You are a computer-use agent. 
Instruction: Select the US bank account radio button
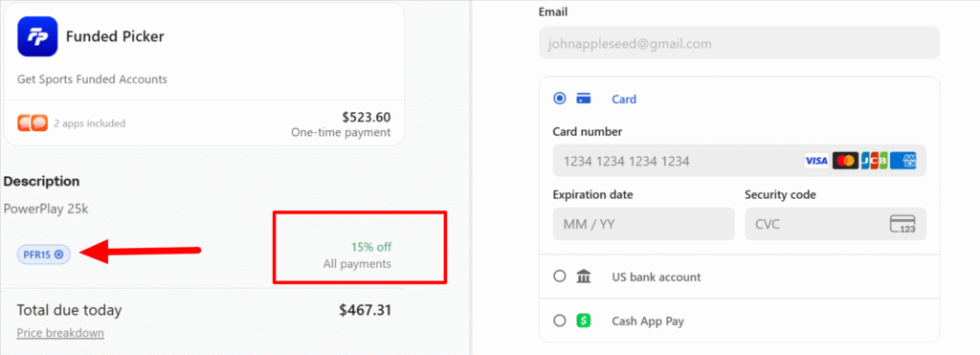pos(559,277)
